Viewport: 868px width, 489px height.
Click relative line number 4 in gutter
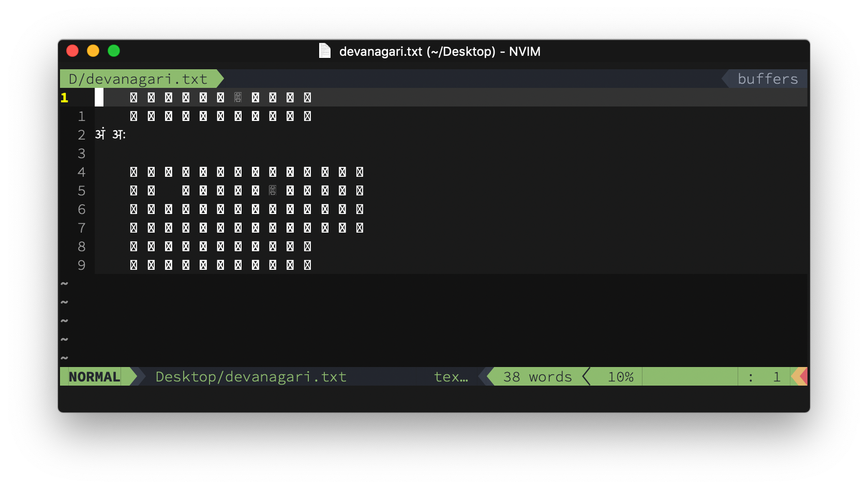(81, 172)
